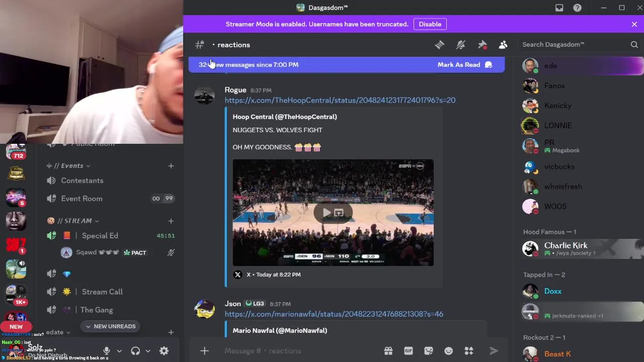Open the Discord help icon

[x=578, y=8]
